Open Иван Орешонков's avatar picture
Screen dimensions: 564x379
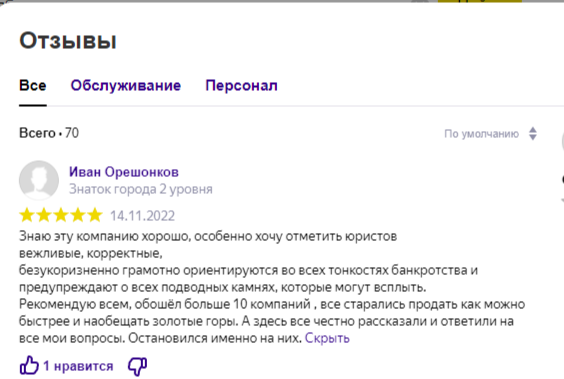tap(39, 180)
